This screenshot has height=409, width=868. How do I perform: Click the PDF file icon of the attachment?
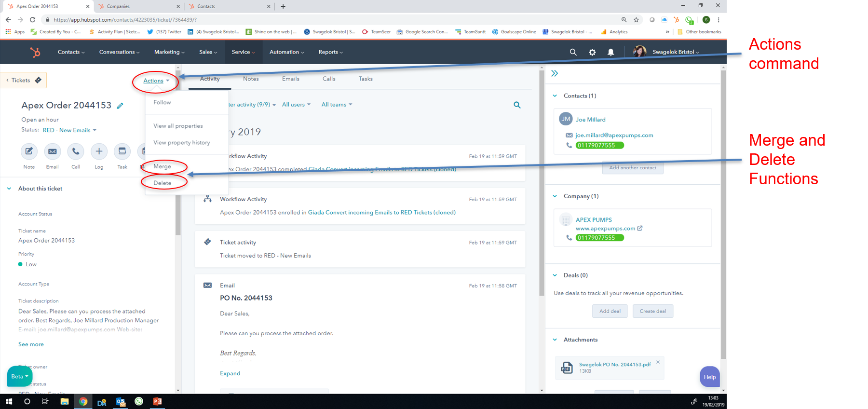tap(567, 368)
